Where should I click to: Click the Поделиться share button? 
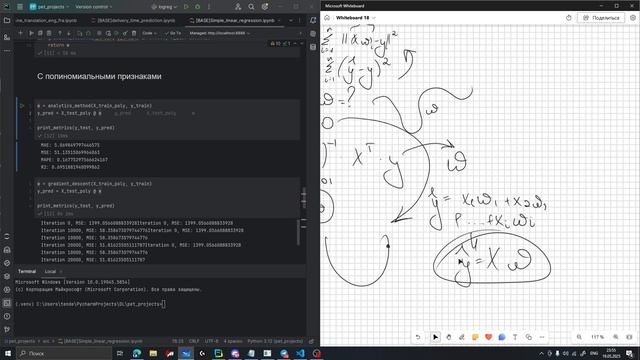[x=601, y=18]
